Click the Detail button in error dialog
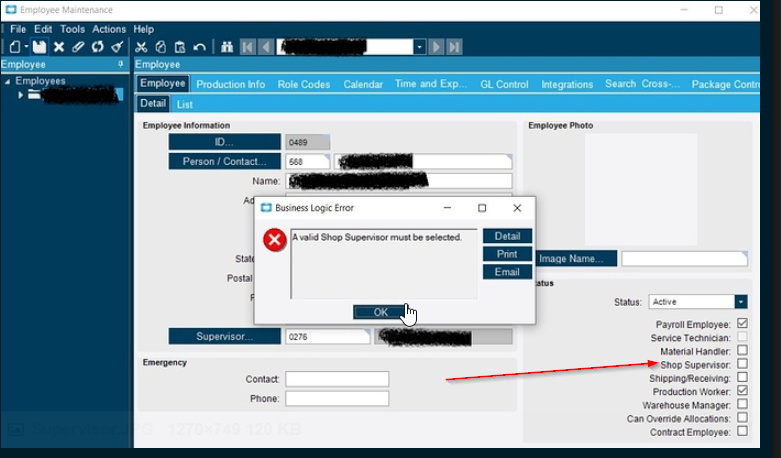781x458 pixels. [x=507, y=236]
